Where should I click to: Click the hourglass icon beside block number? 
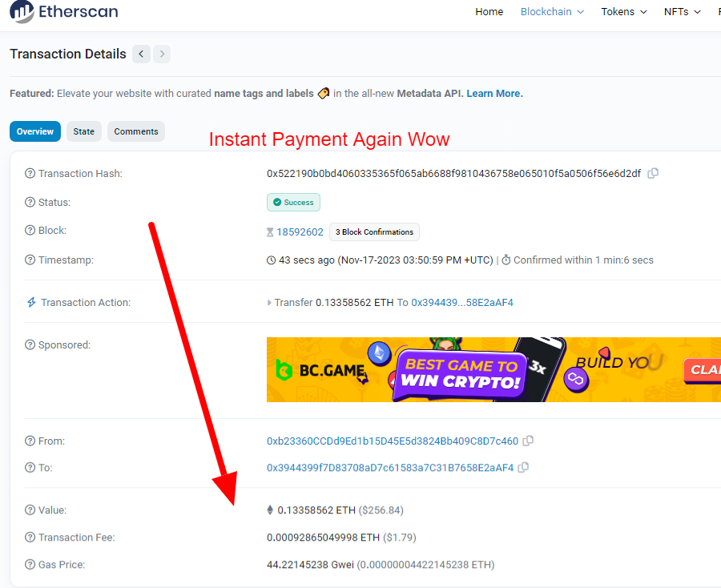270,232
